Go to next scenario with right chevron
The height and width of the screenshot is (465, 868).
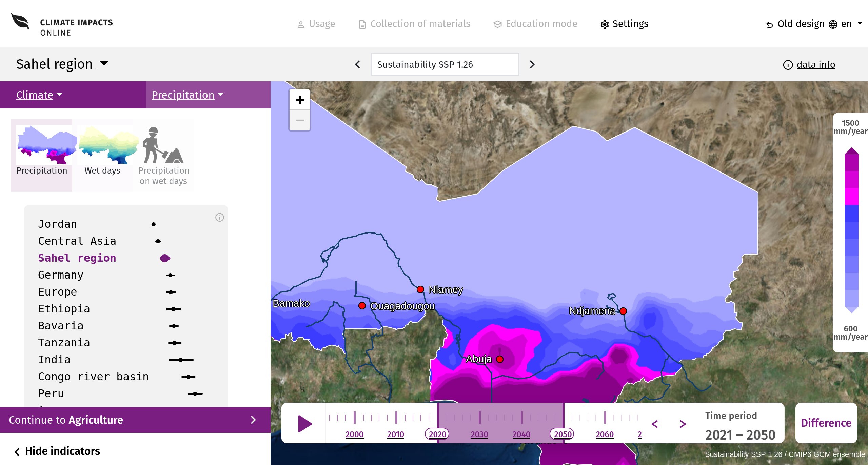click(x=532, y=64)
